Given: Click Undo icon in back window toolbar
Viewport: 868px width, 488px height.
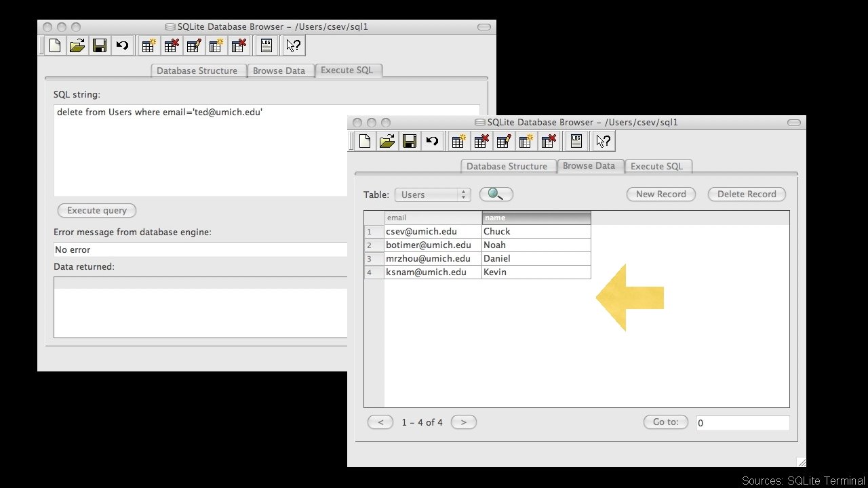Looking at the screenshot, I should [x=121, y=45].
